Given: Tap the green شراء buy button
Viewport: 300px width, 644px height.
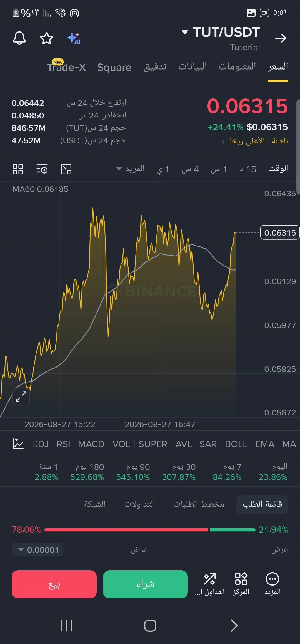Looking at the screenshot, I should click(x=145, y=584).
